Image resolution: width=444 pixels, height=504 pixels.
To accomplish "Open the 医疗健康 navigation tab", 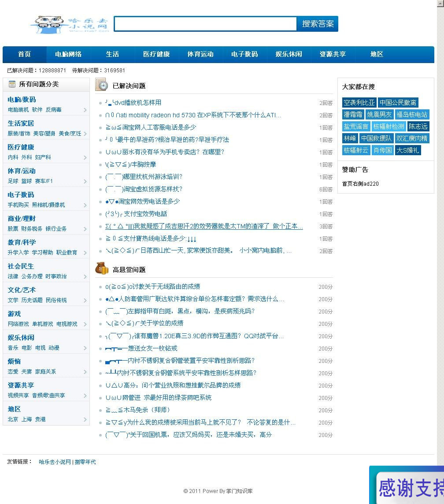I will coord(156,54).
